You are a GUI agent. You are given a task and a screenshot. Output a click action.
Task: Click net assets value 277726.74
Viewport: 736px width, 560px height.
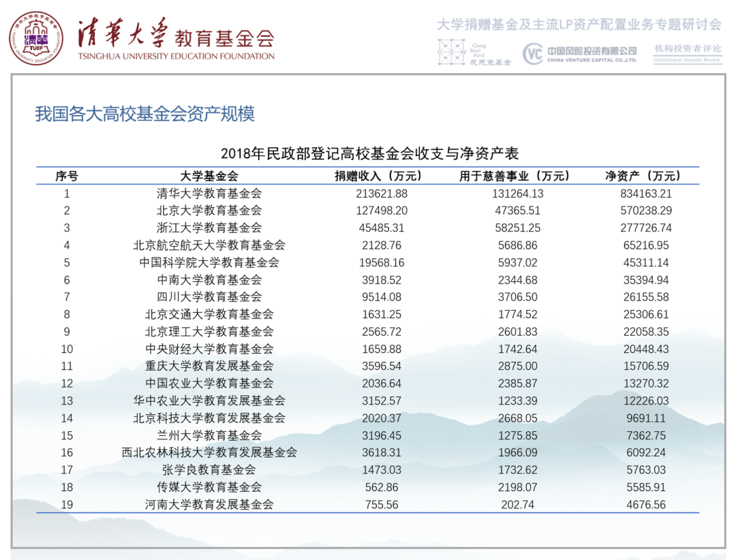pyautogui.click(x=646, y=228)
